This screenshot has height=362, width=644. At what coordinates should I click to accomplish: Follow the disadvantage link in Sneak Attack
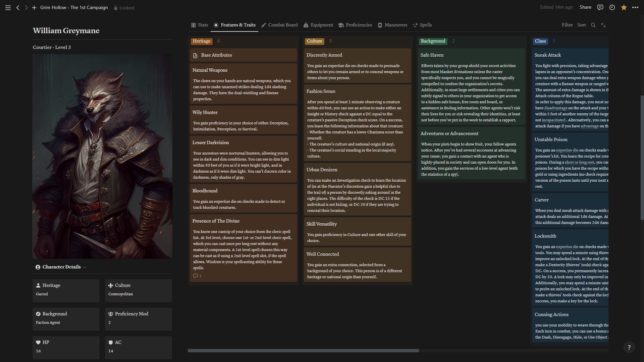pyautogui.click(x=555, y=108)
